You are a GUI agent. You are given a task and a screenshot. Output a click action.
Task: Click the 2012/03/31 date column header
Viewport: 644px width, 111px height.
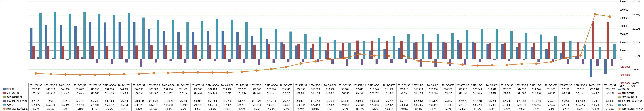click(80, 85)
